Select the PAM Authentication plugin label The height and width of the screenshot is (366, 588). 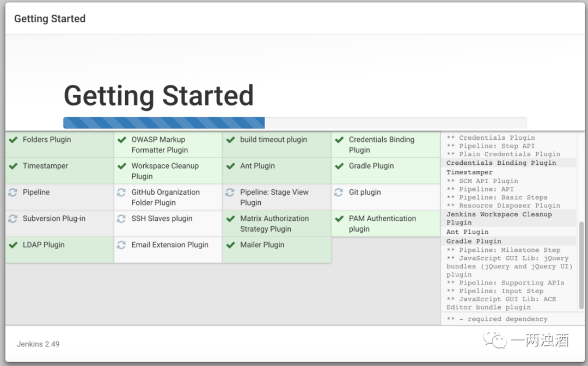click(x=383, y=224)
